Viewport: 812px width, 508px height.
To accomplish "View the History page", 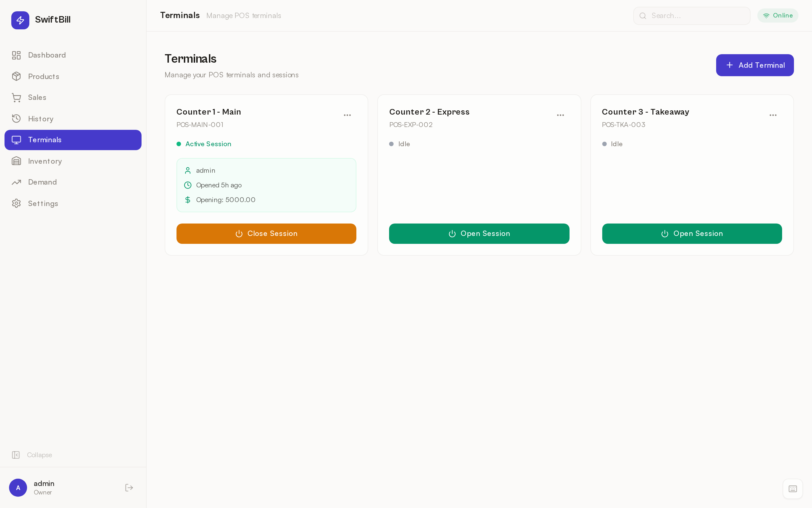I will (x=73, y=119).
